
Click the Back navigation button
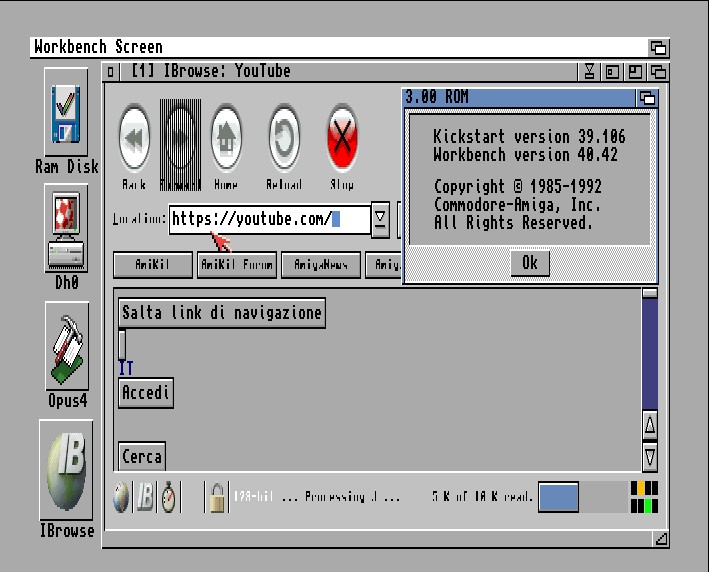[134, 140]
